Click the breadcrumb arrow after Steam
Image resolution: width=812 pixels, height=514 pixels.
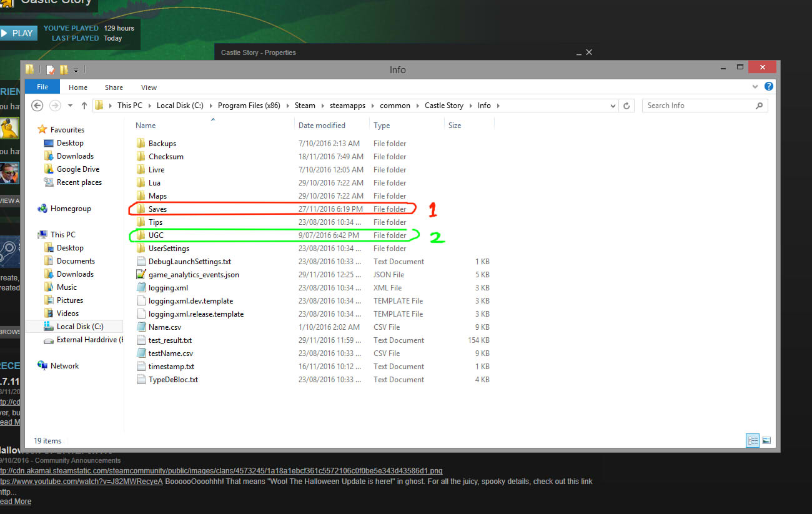coord(322,106)
